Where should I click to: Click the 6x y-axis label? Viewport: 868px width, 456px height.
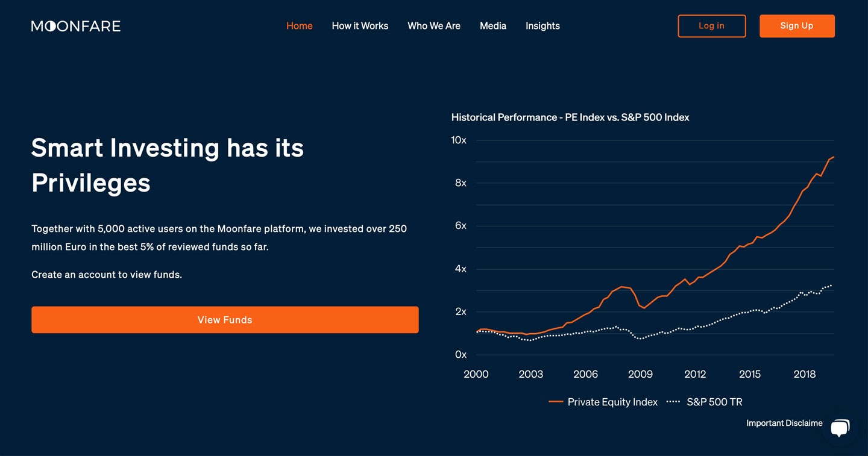(x=461, y=225)
